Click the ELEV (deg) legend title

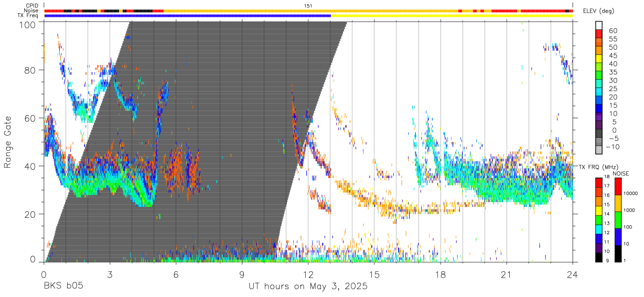pyautogui.click(x=599, y=11)
